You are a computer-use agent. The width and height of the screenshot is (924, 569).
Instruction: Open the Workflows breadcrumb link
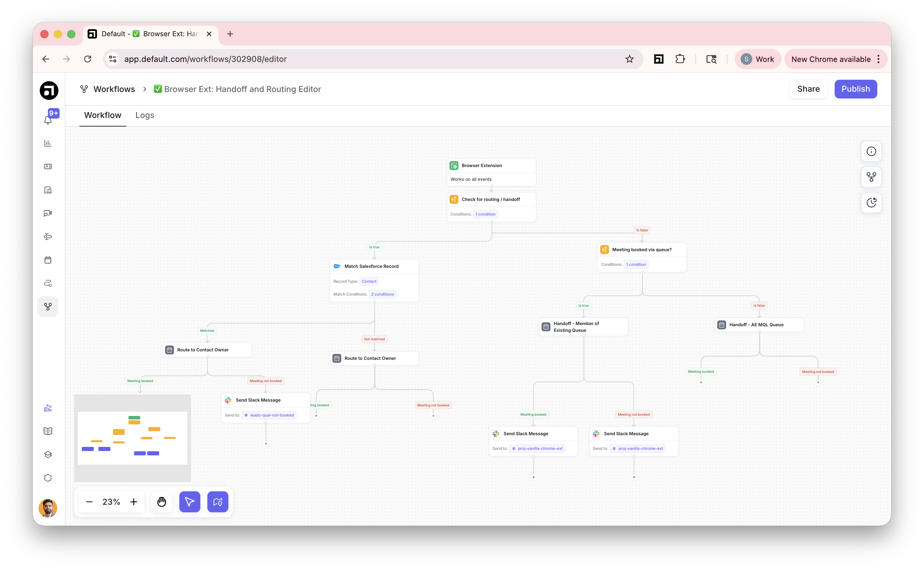(x=114, y=89)
